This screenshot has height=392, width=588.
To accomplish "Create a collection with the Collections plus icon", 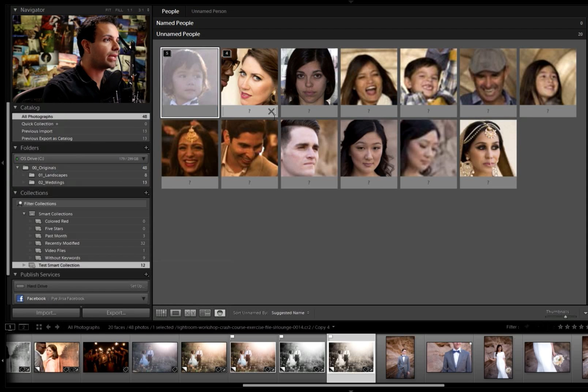I will click(146, 193).
